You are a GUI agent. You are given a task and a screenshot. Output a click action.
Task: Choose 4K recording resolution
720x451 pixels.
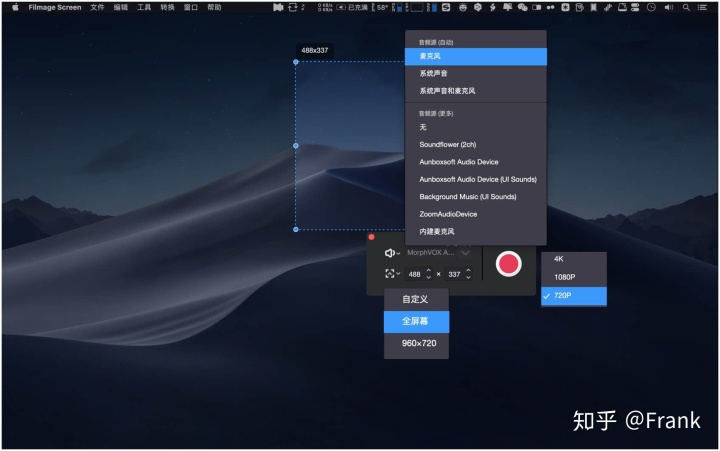point(574,259)
